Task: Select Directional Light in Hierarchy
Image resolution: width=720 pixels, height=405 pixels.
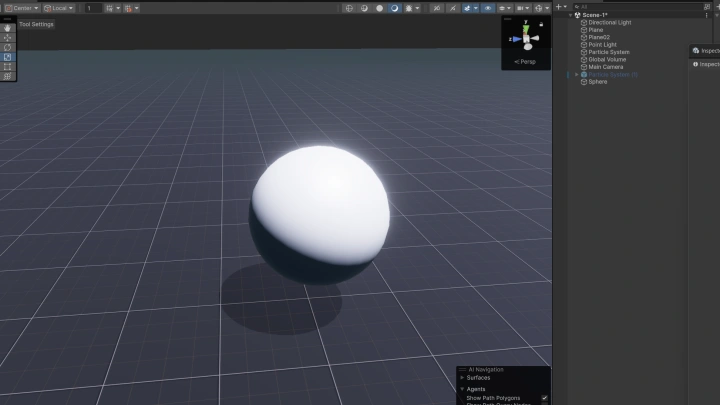Action: click(610, 22)
